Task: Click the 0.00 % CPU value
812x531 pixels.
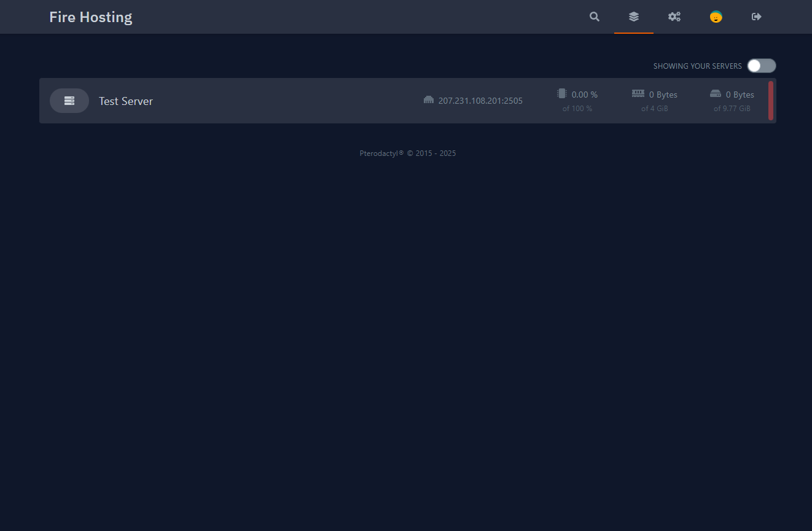Action: 584,95
